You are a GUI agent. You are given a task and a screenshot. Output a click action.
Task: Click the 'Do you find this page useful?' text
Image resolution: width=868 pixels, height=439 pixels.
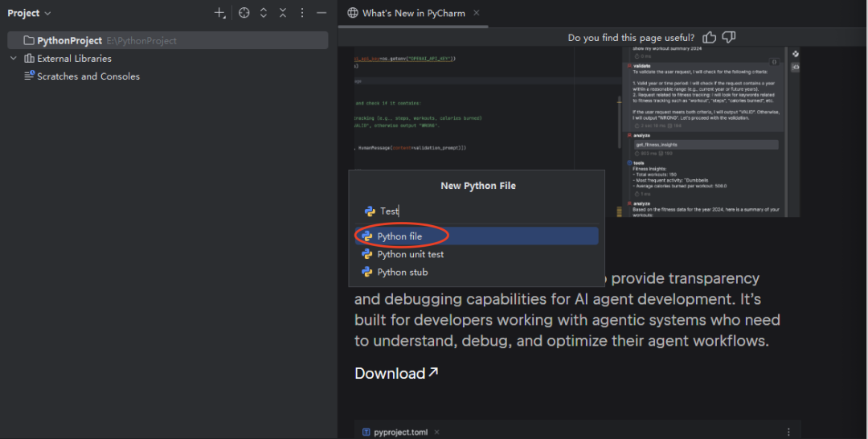(631, 38)
